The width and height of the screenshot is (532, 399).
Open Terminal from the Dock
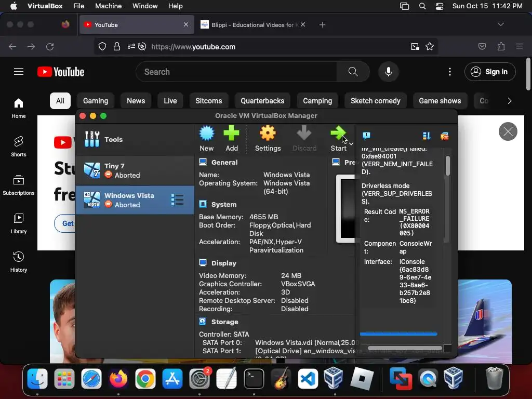click(254, 378)
